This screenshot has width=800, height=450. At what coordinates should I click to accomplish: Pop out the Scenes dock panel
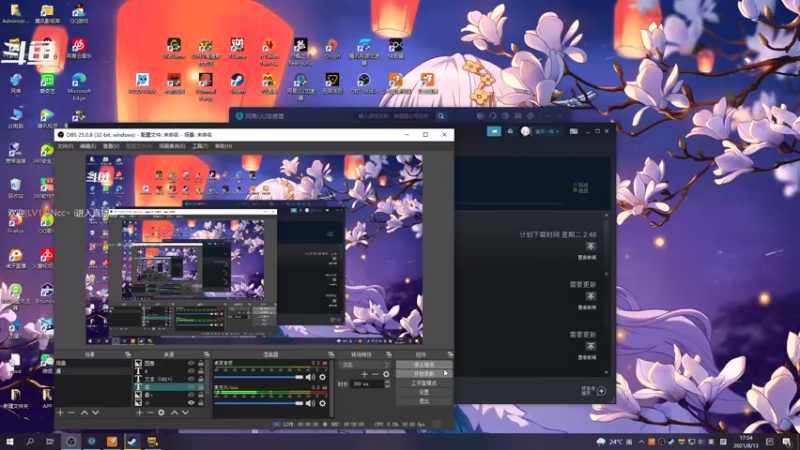128,354
